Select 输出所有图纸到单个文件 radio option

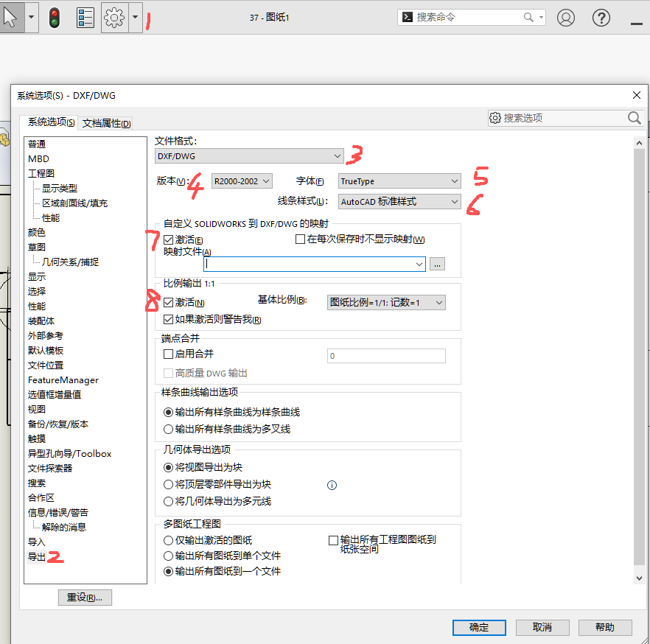point(168,556)
